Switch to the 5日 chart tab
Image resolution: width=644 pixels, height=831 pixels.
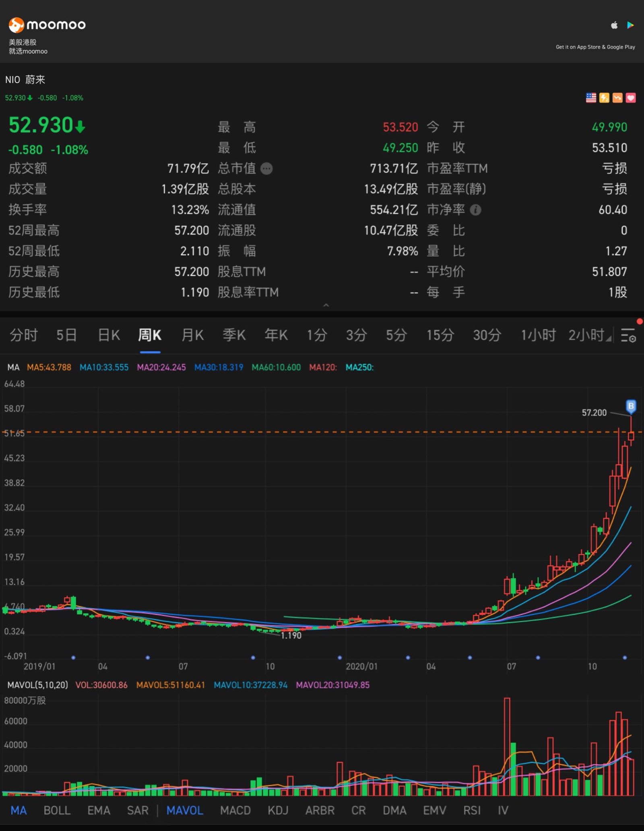[66, 335]
